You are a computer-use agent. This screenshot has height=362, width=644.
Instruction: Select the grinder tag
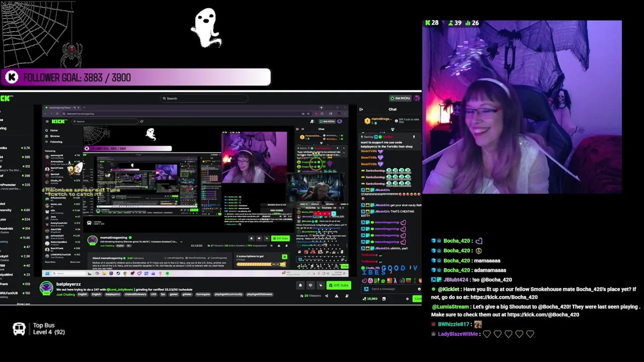coord(187,295)
